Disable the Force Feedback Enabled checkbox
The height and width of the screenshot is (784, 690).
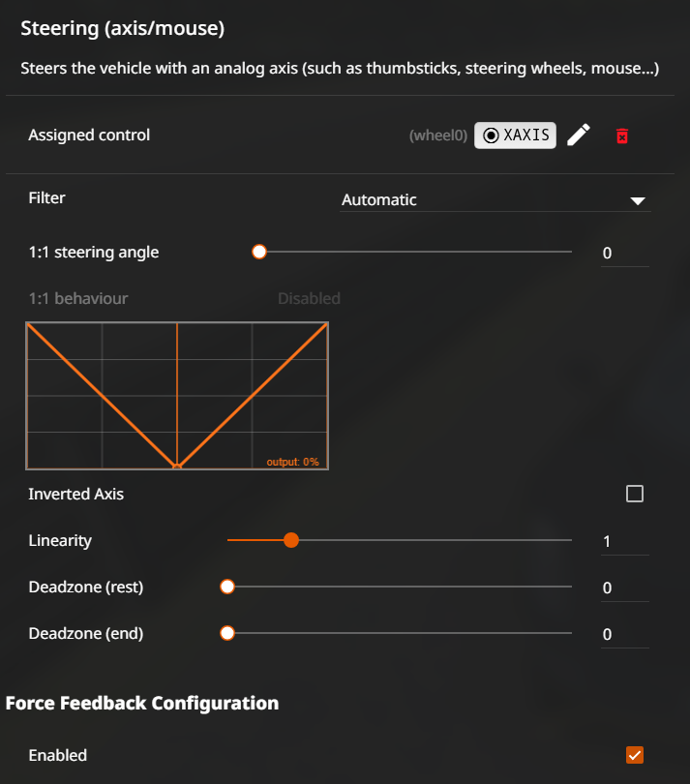point(635,755)
